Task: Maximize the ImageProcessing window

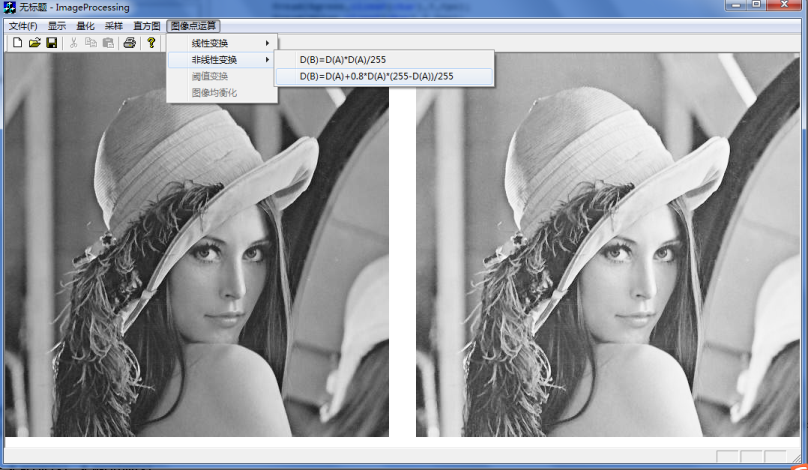Action: [756, 5]
